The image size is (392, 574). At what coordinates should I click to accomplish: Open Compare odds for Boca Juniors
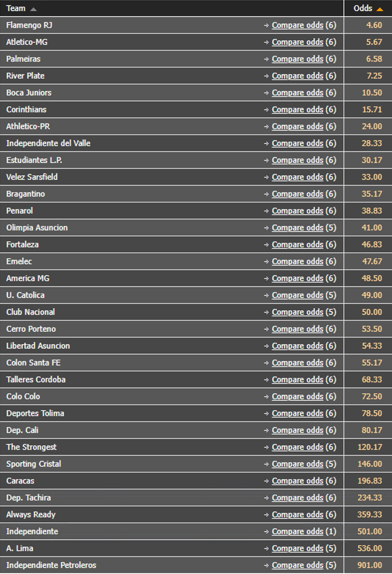(297, 93)
